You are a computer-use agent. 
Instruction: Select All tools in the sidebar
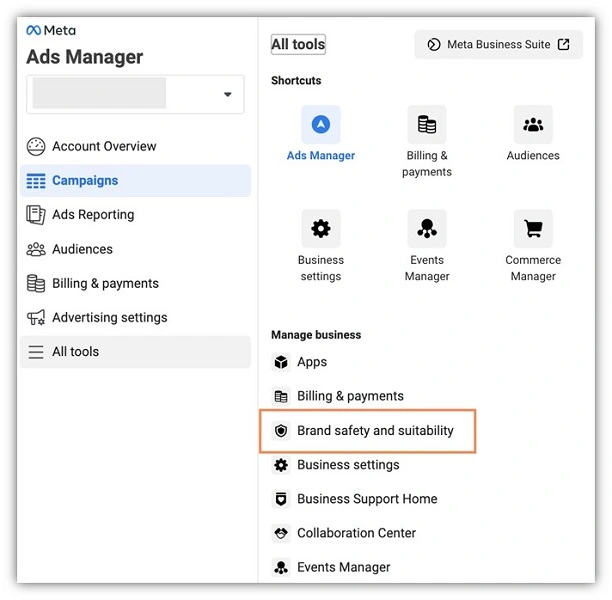pos(135,352)
